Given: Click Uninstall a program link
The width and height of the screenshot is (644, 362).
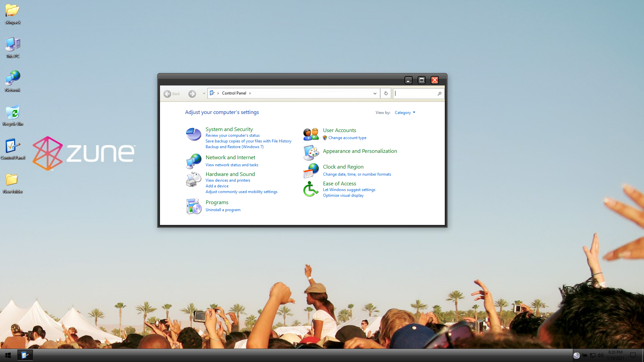Looking at the screenshot, I should pos(223,210).
